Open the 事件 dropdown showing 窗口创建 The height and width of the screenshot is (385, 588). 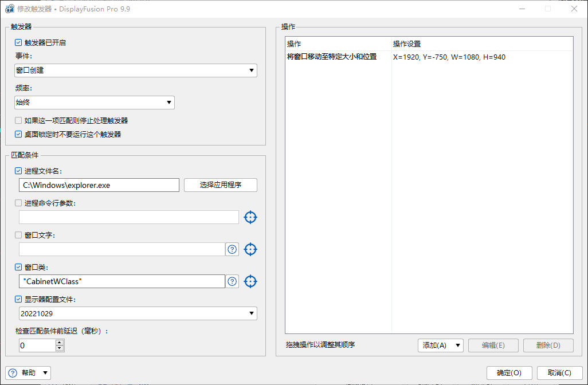[136, 70]
